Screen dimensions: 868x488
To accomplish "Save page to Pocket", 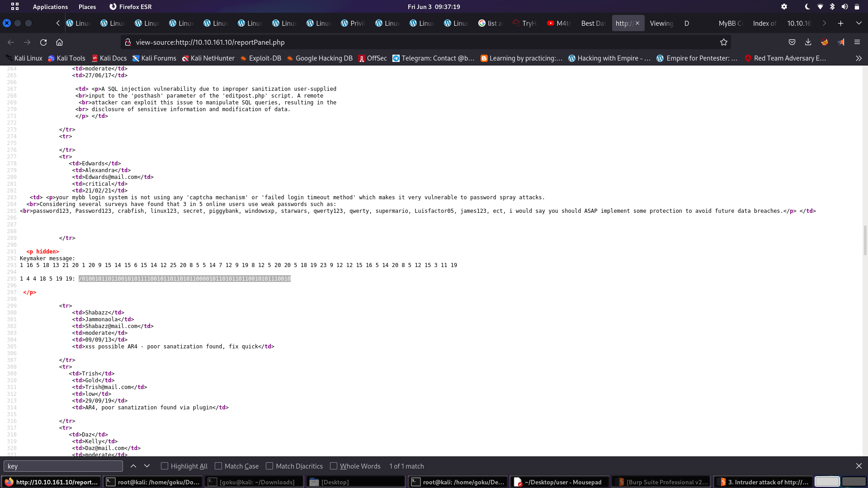I will [792, 42].
